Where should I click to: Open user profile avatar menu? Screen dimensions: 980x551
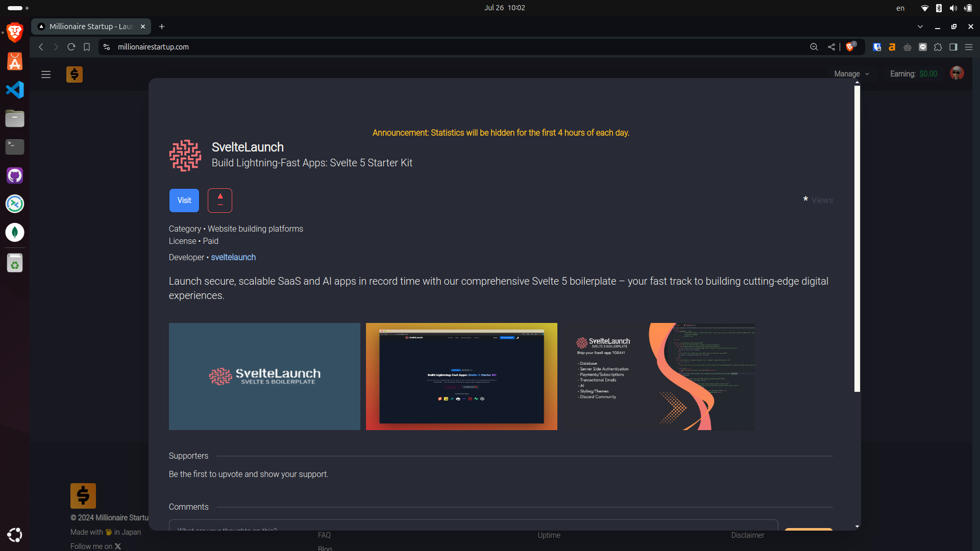tap(957, 73)
